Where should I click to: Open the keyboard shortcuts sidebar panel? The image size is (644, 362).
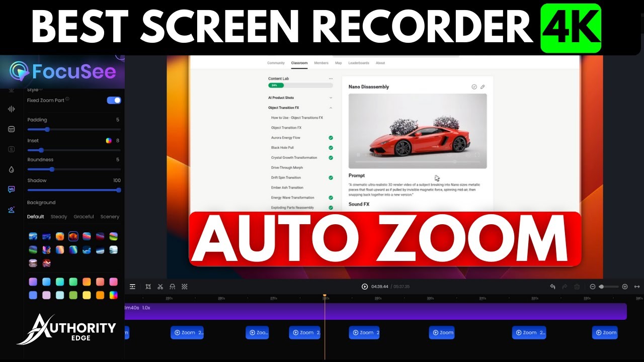point(11,129)
